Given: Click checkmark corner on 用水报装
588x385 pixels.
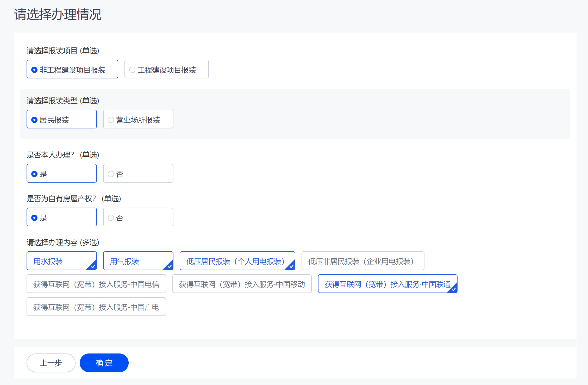Looking at the screenshot, I should tap(93, 266).
